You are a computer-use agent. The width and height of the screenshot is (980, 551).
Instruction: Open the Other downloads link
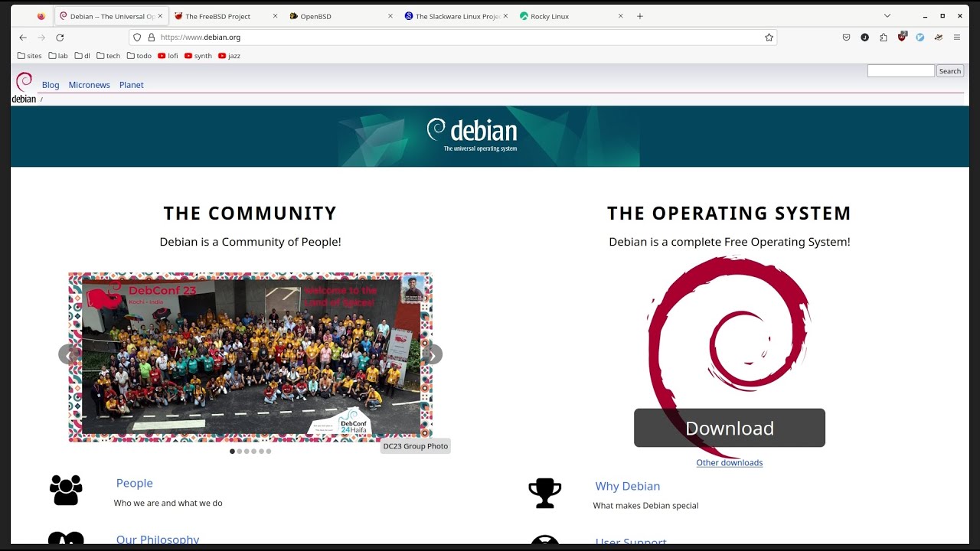click(730, 463)
